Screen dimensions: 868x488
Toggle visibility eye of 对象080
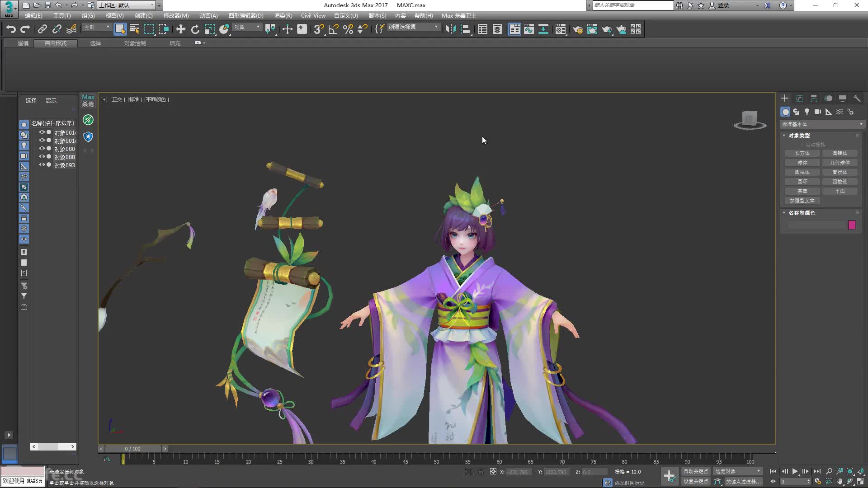42,149
